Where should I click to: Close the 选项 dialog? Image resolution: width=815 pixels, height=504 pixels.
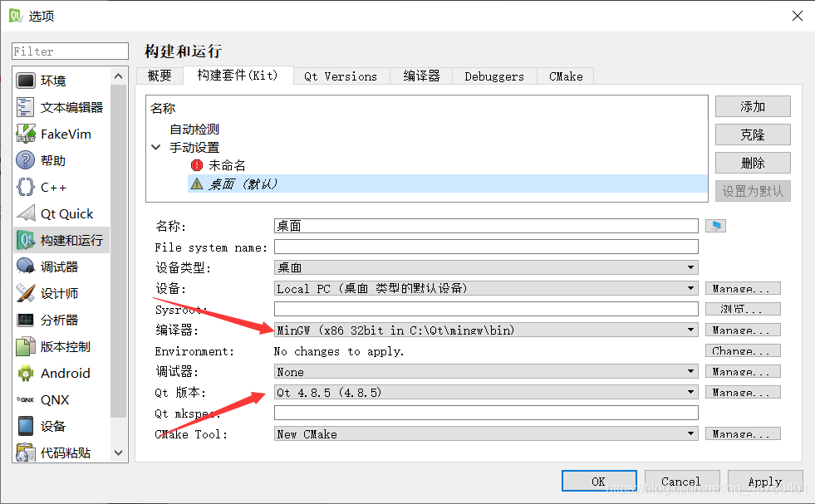coord(798,16)
